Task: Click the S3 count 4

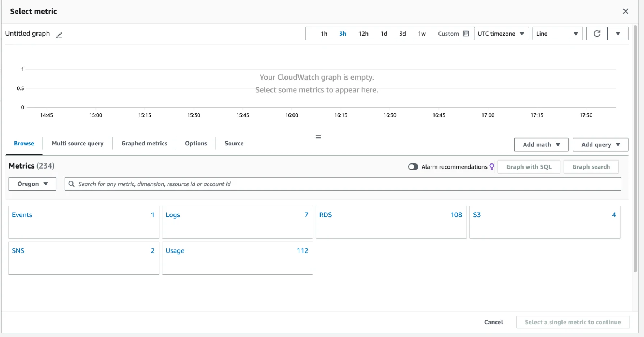Action: 614,215
